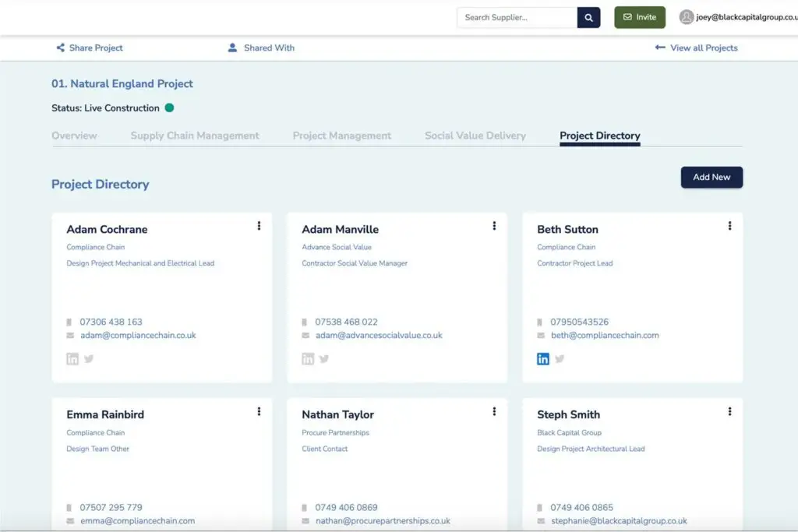Open three-dot menu on Adam Manville's card

[494, 226]
